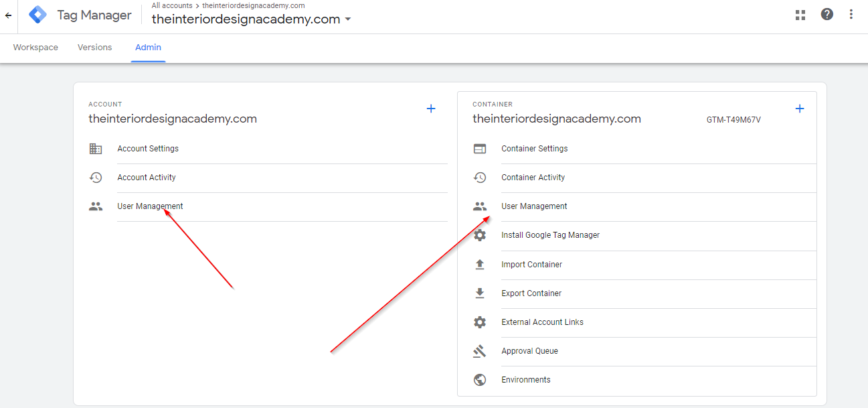
Task: Click the Approval Queue gavel icon
Action: click(480, 350)
